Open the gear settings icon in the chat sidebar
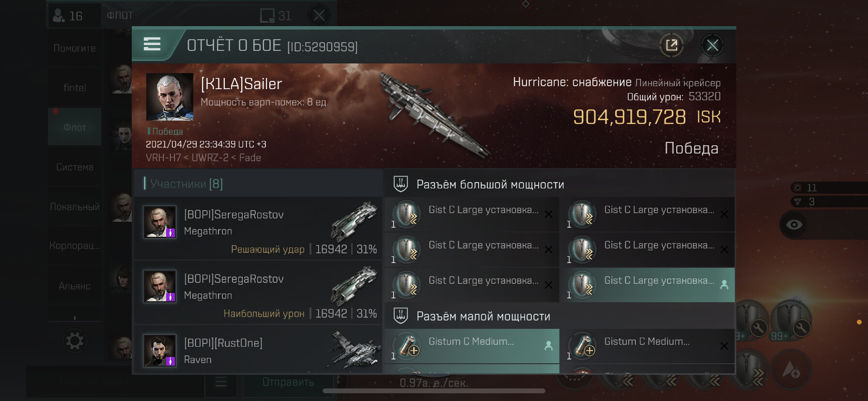 (75, 341)
